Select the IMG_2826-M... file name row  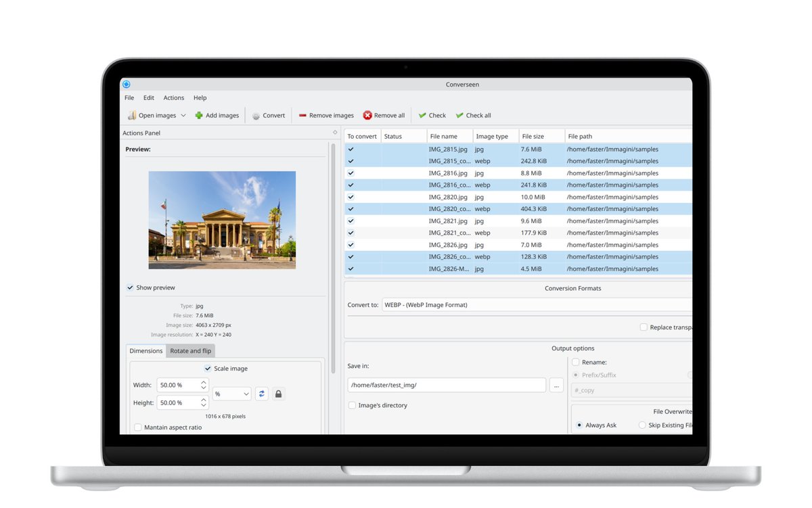[x=449, y=269]
